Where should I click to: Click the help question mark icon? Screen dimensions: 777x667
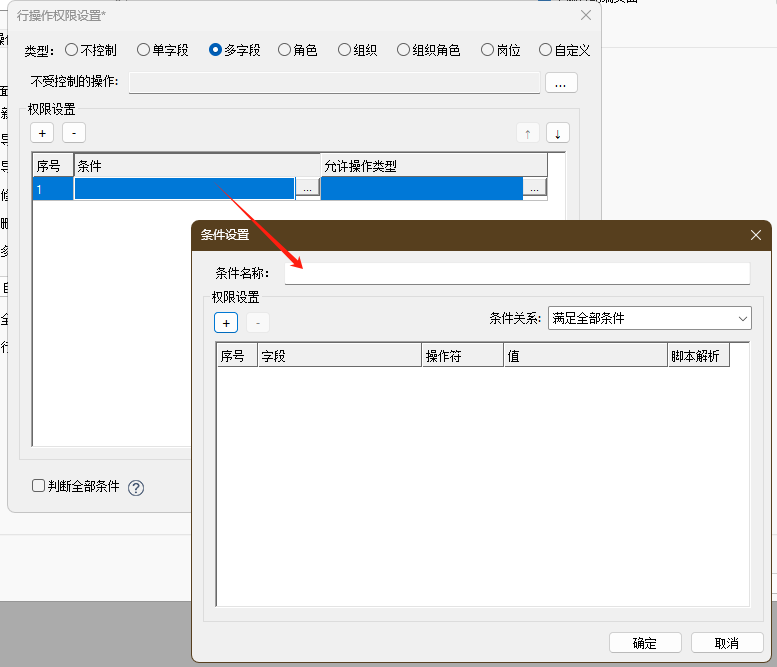tap(136, 488)
